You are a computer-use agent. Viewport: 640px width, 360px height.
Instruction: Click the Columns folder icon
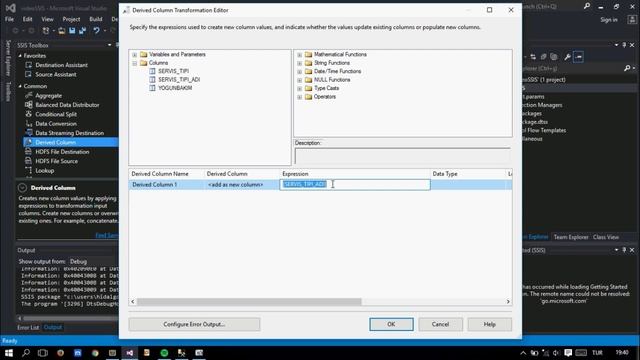pyautogui.click(x=143, y=63)
